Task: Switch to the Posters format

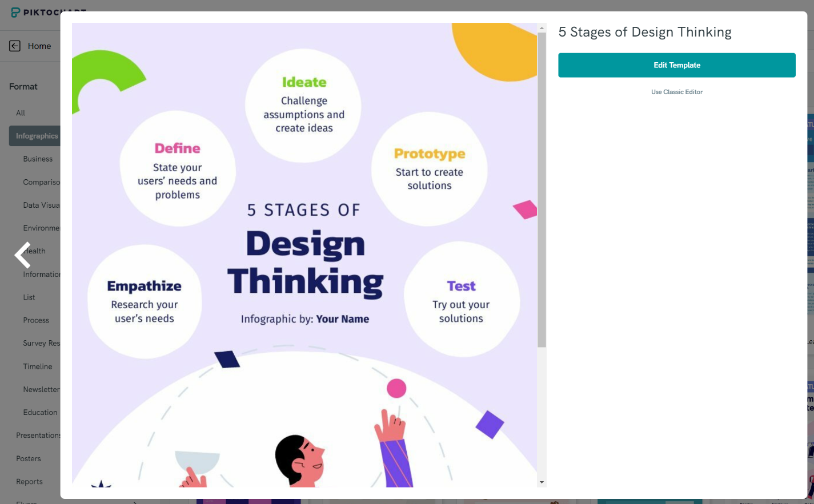Action: [x=29, y=458]
